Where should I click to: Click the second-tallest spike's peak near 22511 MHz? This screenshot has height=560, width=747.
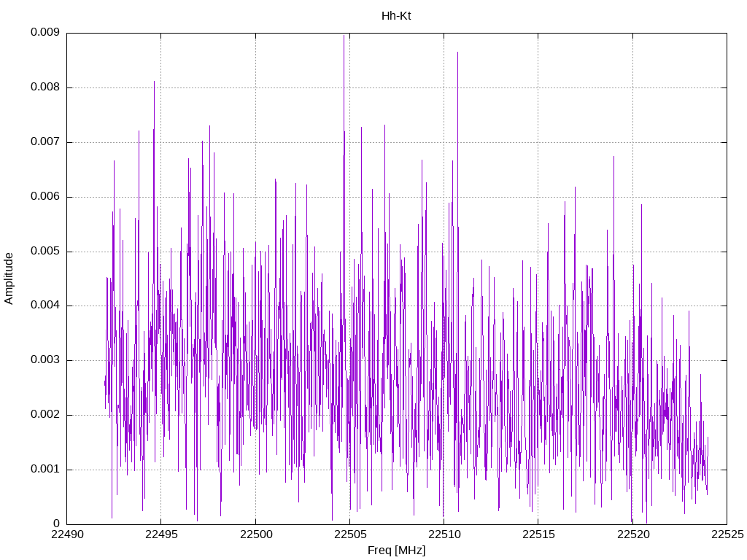click(457, 52)
